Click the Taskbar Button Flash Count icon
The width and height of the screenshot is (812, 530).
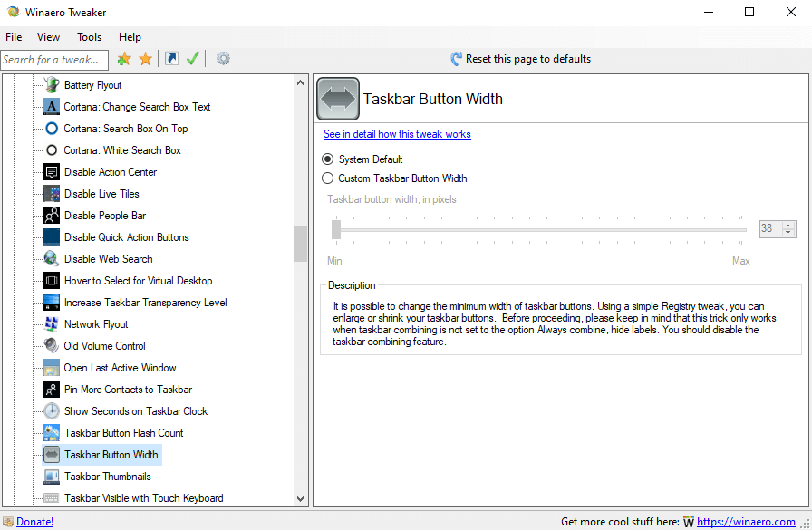click(52, 433)
